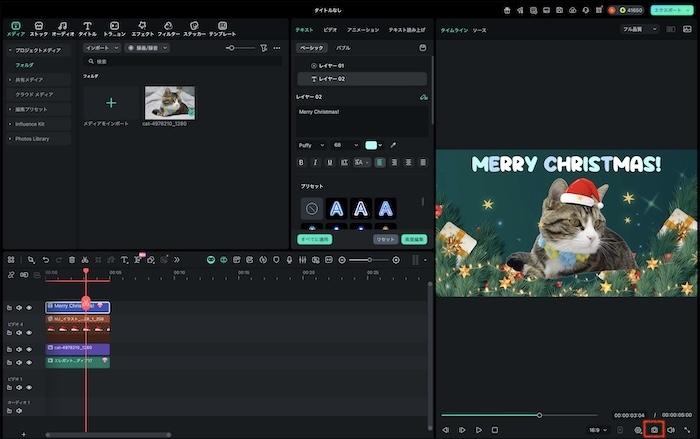Click the text color swatch
The image size is (700, 439).
371,145
